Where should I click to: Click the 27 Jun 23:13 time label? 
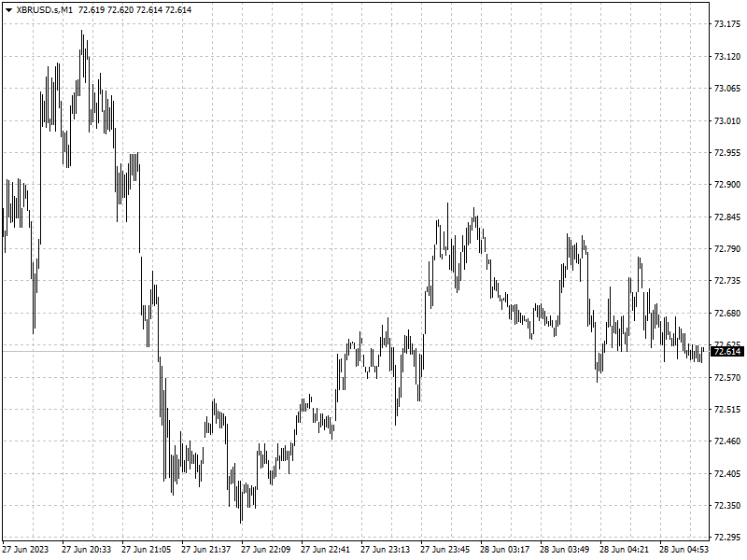click(385, 550)
